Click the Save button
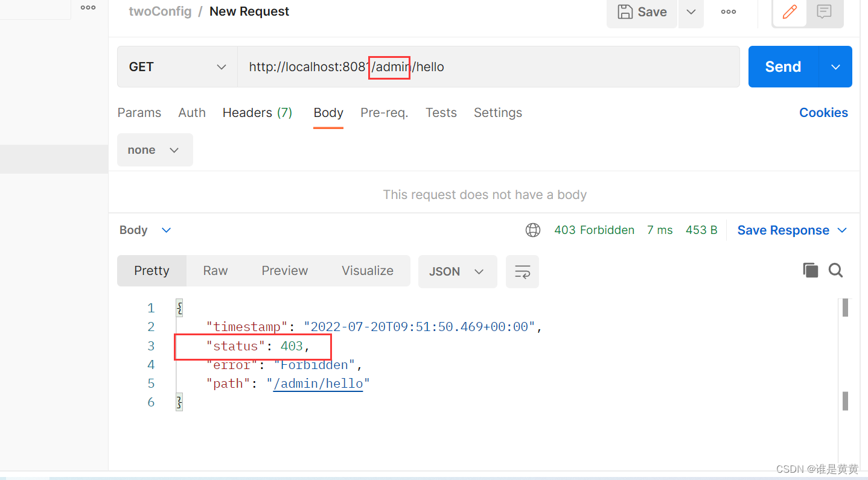868x480 pixels. [x=642, y=12]
